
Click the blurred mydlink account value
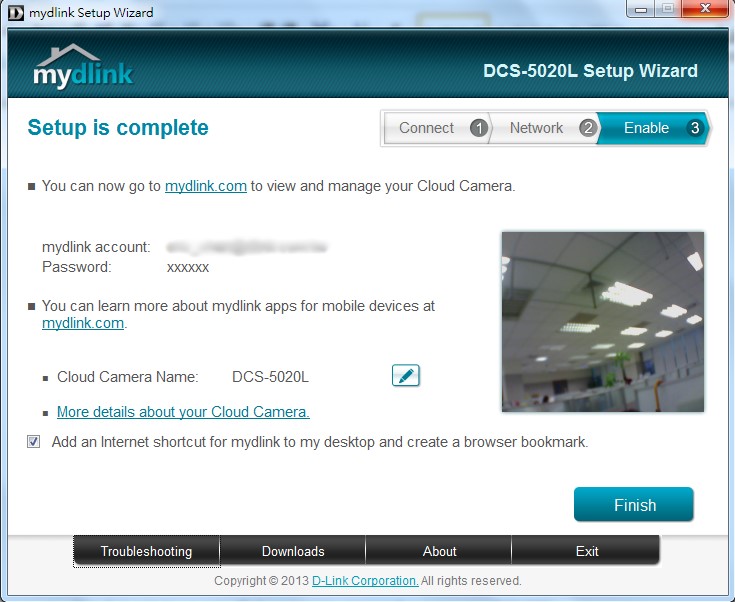pyautogui.click(x=247, y=247)
